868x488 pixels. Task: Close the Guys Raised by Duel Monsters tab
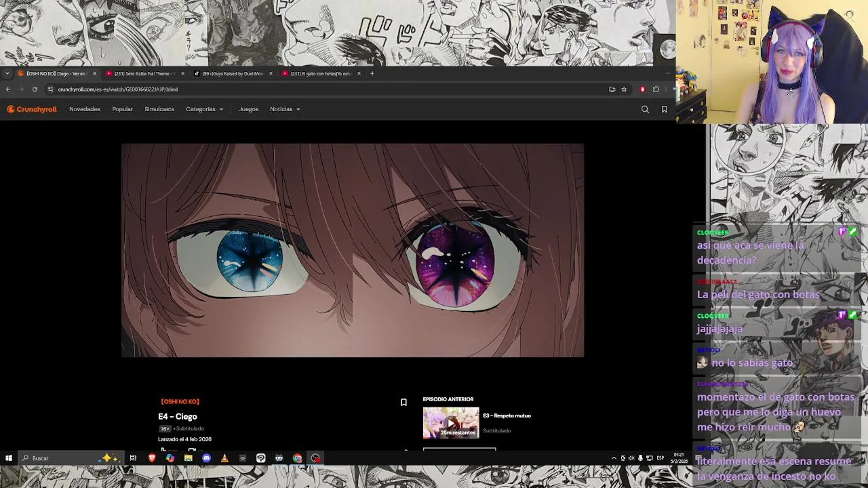[271, 73]
